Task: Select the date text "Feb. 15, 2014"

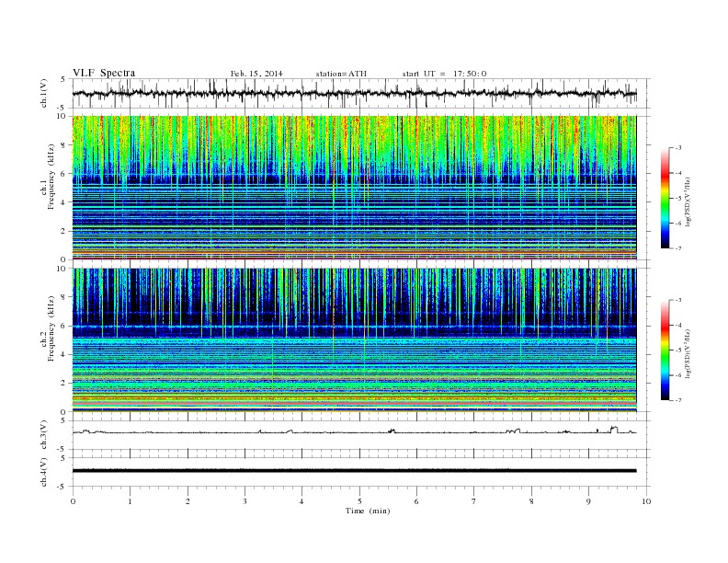Action: pyautogui.click(x=256, y=74)
